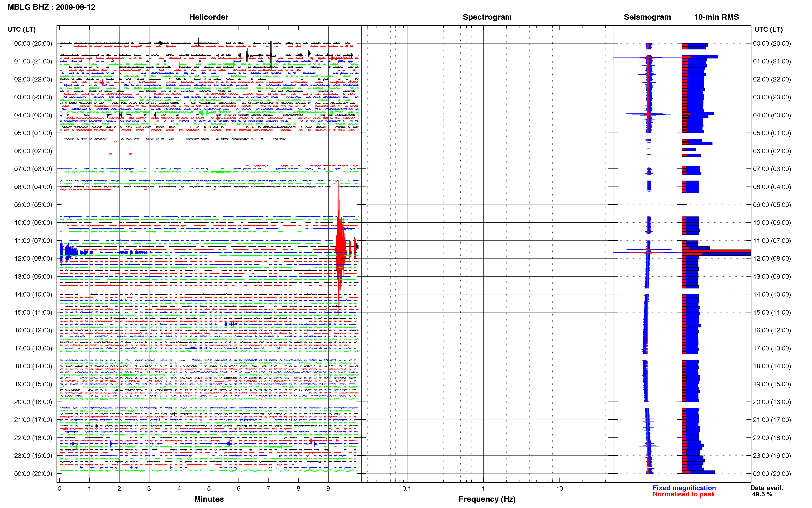Click the Data avail. label

click(x=766, y=488)
